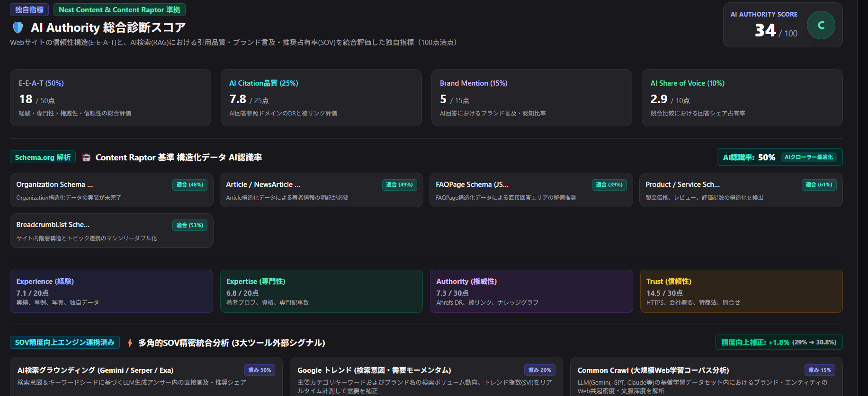Click the AIクローラー最適化 label
The width and height of the screenshot is (868, 396).
[x=809, y=158]
